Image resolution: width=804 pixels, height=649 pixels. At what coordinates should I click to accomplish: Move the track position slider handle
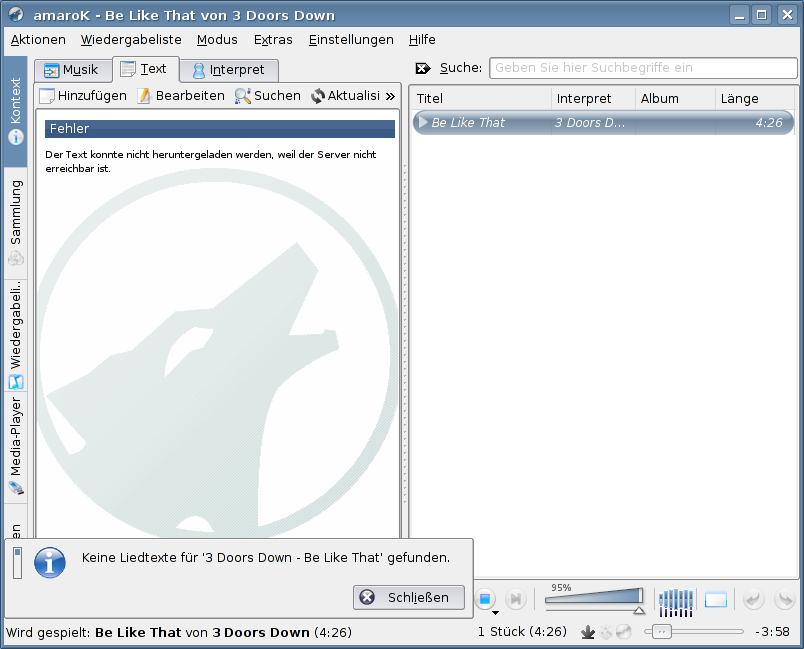tap(661, 632)
